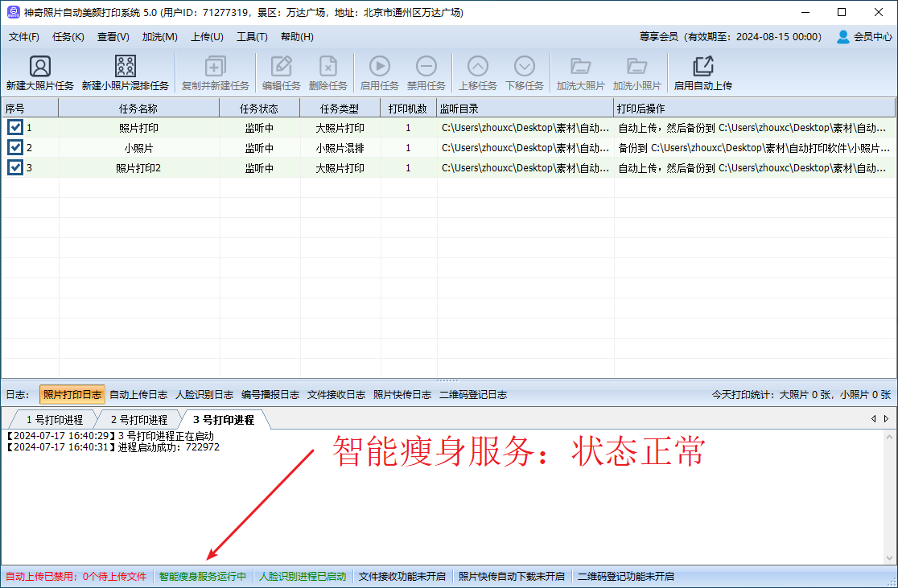Toggle the checkbox for task 2 小照片

coord(15,147)
